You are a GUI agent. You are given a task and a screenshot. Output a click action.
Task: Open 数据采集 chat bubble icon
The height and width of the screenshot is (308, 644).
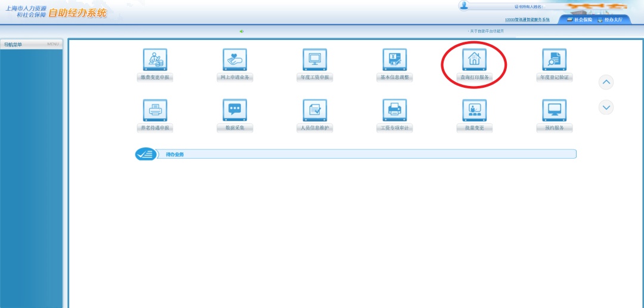(235, 110)
